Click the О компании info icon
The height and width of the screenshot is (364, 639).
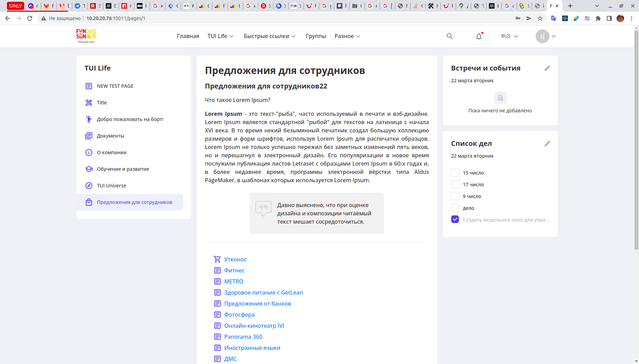tap(89, 152)
